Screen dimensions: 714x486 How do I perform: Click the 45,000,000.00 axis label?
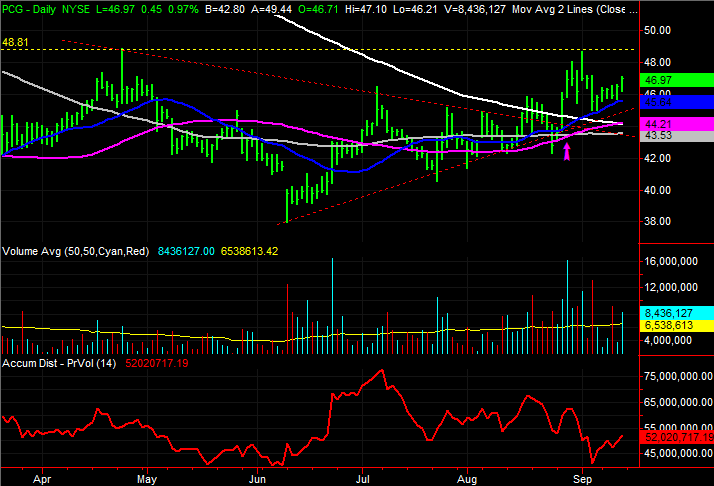tap(678, 453)
